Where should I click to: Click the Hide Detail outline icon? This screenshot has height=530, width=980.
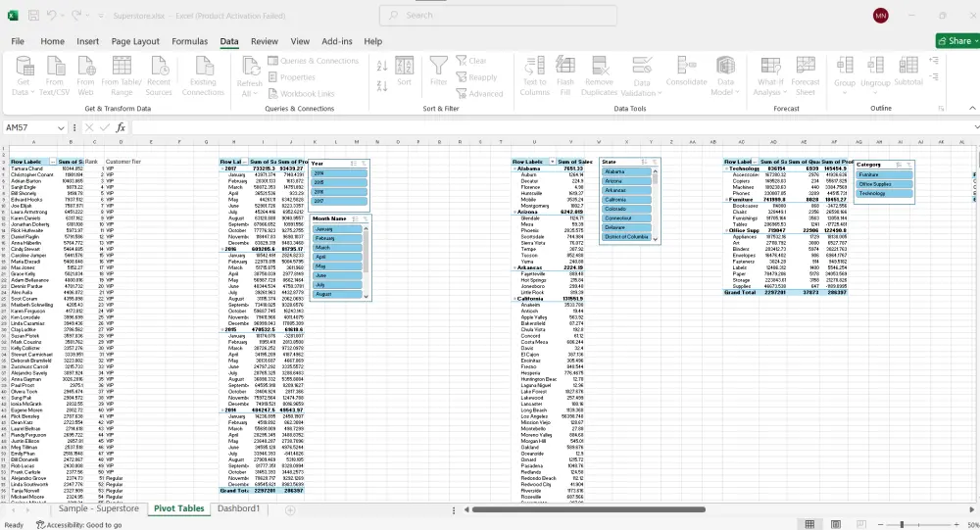coord(934,76)
